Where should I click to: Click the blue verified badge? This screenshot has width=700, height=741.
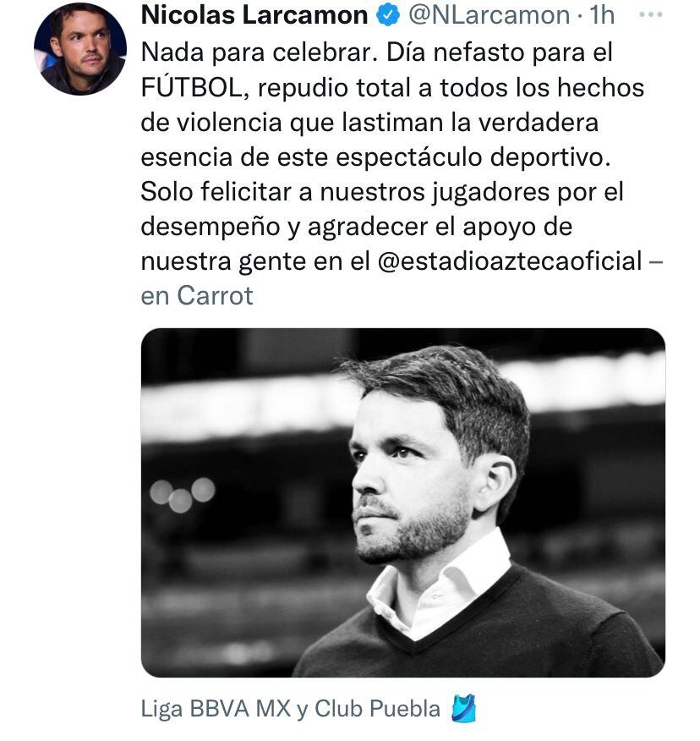(386, 15)
